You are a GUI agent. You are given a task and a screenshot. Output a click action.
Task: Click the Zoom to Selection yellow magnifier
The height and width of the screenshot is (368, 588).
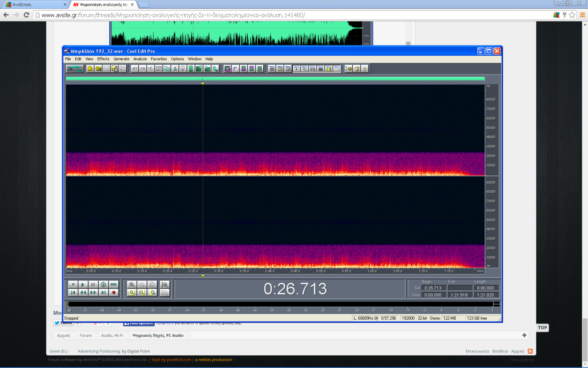[x=132, y=293]
